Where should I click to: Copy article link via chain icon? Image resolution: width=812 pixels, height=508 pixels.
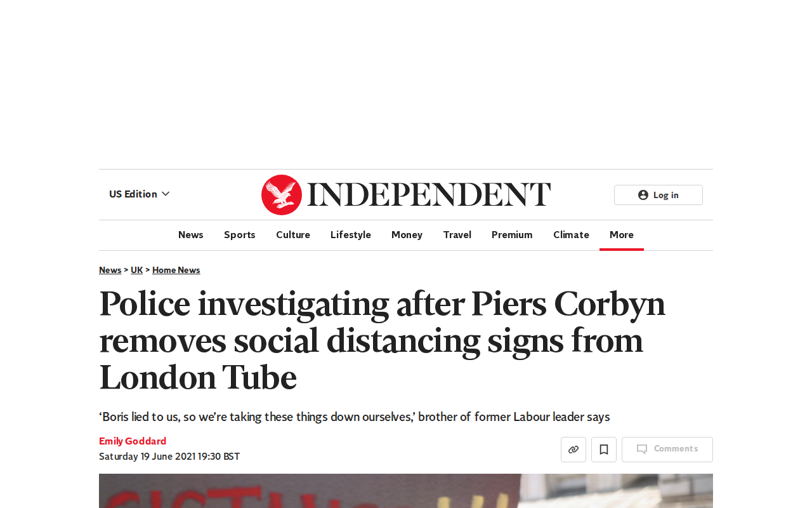tap(573, 450)
